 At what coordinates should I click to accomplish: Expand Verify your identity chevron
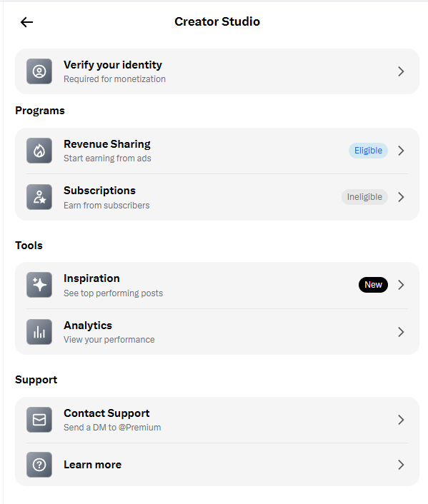coord(401,71)
